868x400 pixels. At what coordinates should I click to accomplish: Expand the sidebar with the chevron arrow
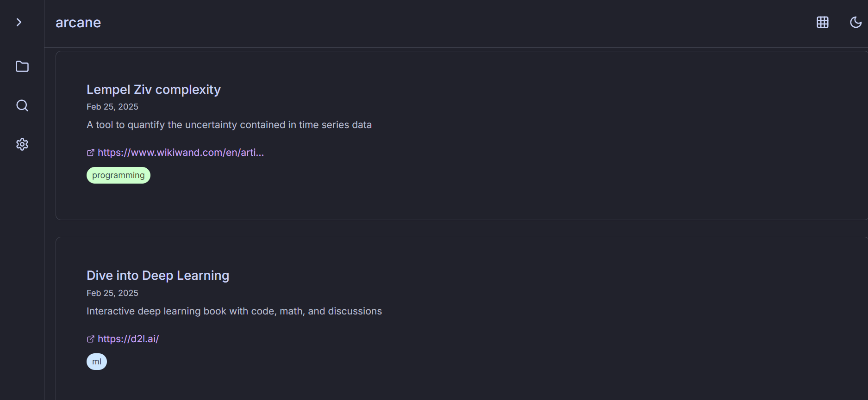click(x=19, y=22)
